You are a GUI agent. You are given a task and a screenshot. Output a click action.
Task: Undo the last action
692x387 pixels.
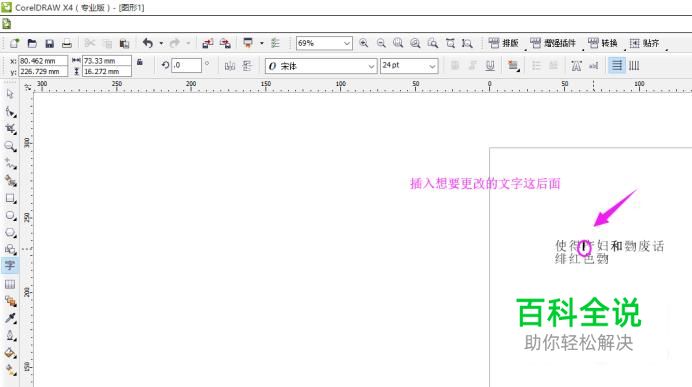tap(148, 43)
